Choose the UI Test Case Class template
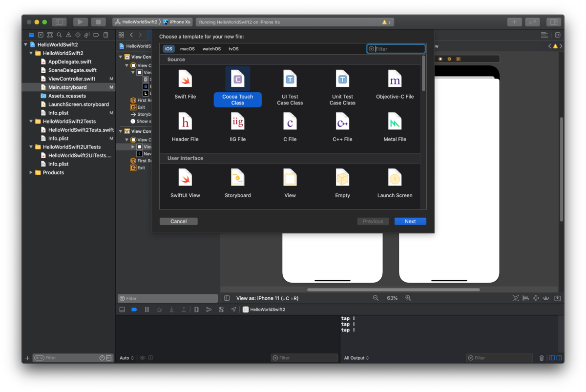 290,88
